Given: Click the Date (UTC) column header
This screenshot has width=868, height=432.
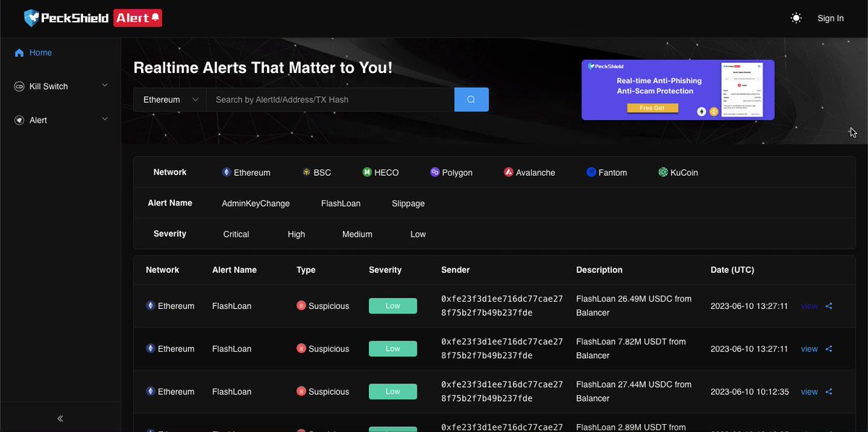Looking at the screenshot, I should (732, 270).
